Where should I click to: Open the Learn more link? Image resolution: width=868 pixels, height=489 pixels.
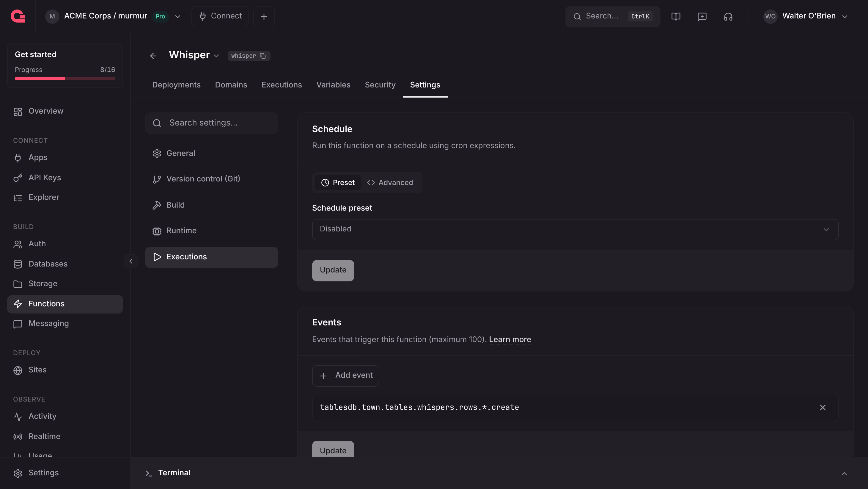[510, 340]
